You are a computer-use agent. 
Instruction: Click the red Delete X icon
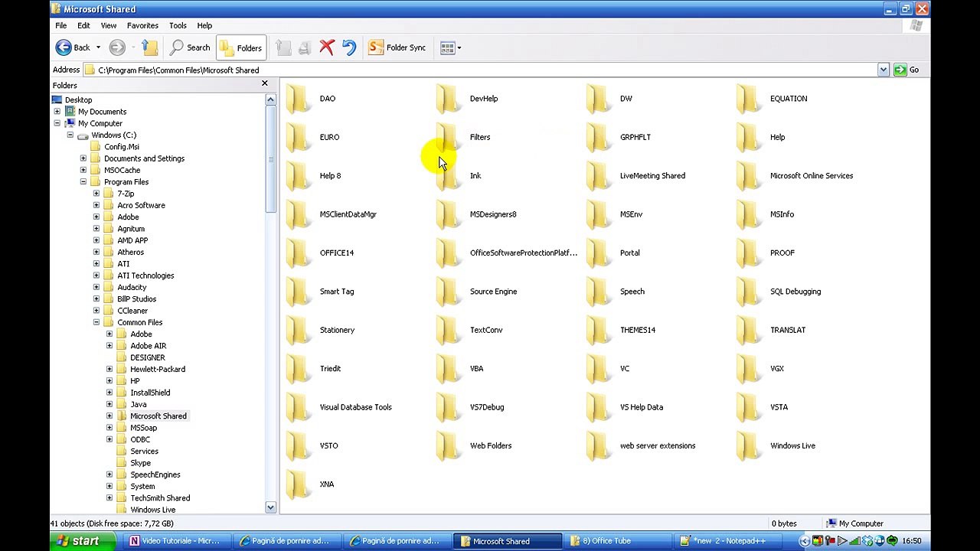click(x=327, y=47)
